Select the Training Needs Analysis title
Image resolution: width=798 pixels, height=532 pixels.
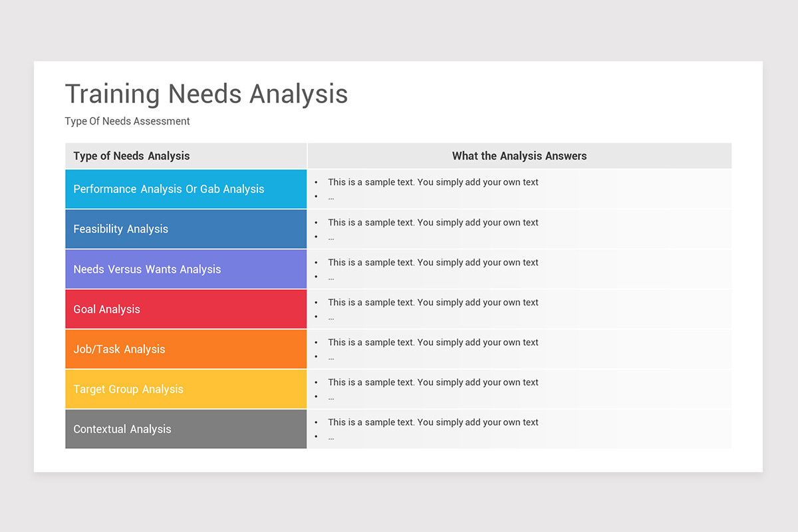[x=206, y=94]
